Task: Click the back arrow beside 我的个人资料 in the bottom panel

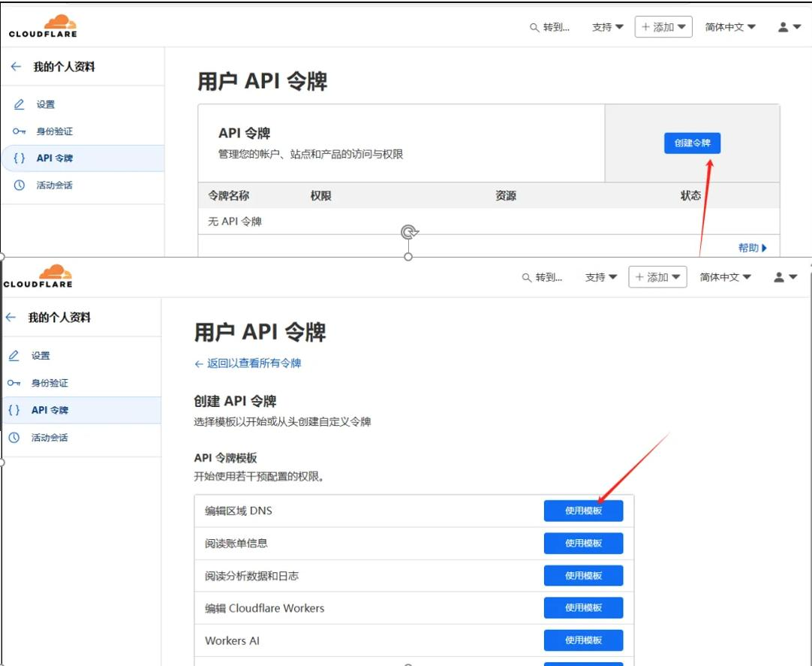Action: click(x=11, y=317)
